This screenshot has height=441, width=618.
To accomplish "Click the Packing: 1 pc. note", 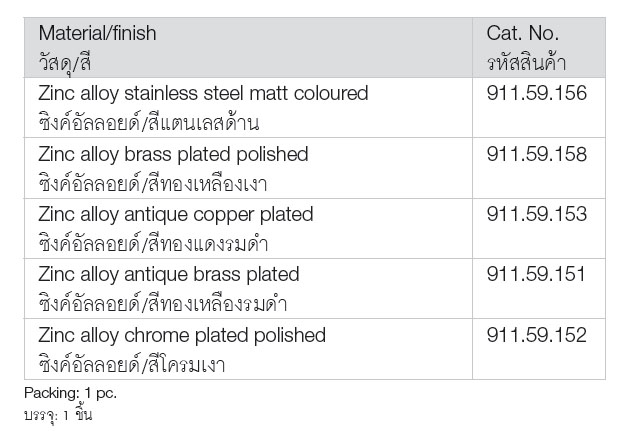I will pyautogui.click(x=71, y=393).
